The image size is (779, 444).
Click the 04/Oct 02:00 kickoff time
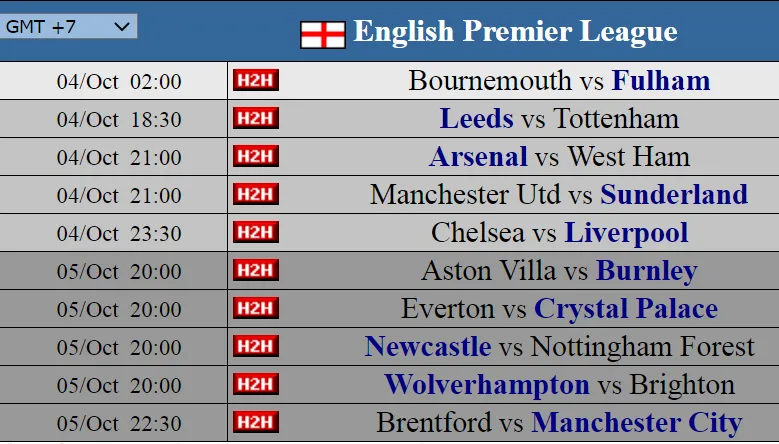(119, 82)
